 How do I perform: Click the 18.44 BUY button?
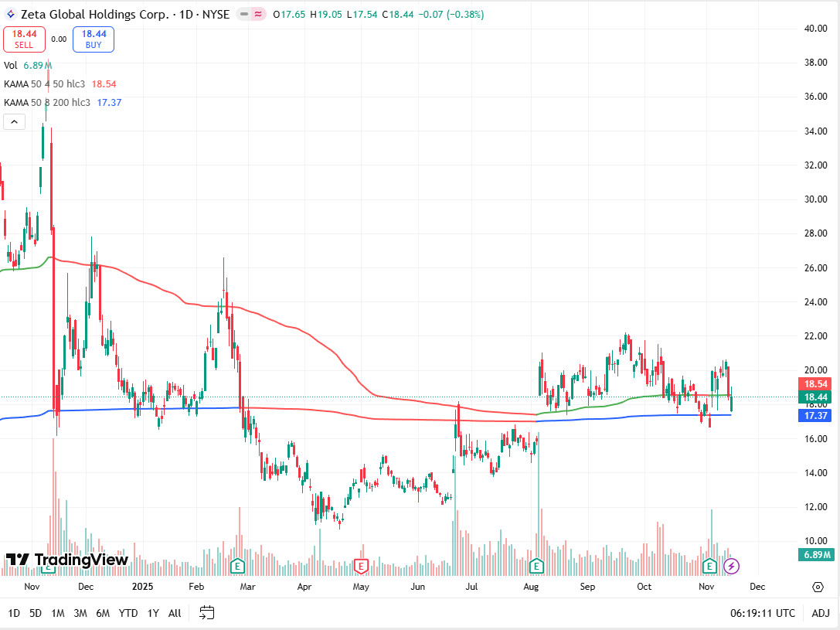click(94, 39)
